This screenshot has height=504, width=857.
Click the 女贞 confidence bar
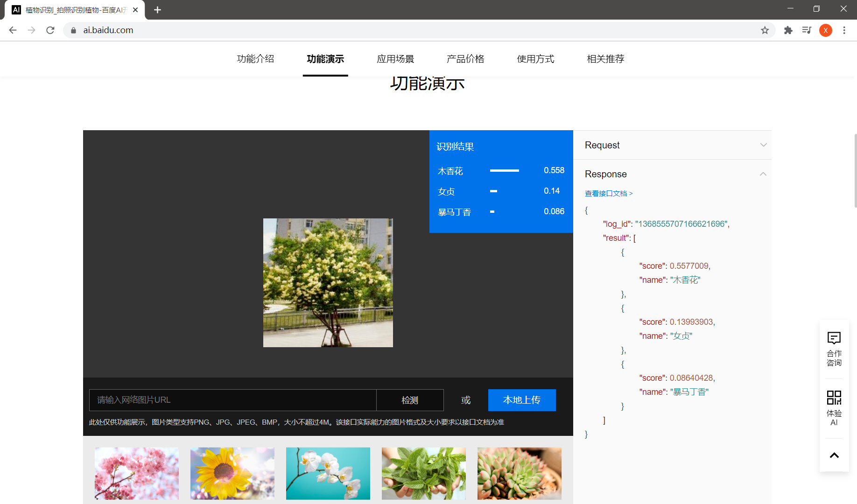click(x=493, y=191)
